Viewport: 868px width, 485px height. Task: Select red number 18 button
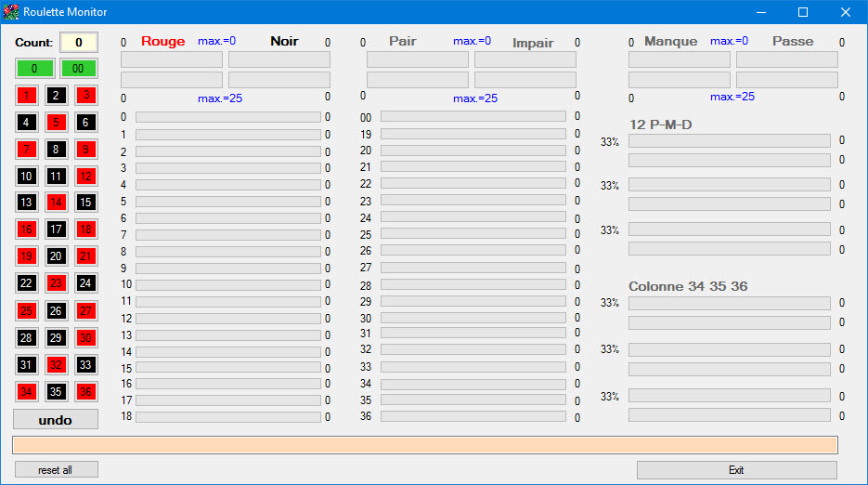85,229
